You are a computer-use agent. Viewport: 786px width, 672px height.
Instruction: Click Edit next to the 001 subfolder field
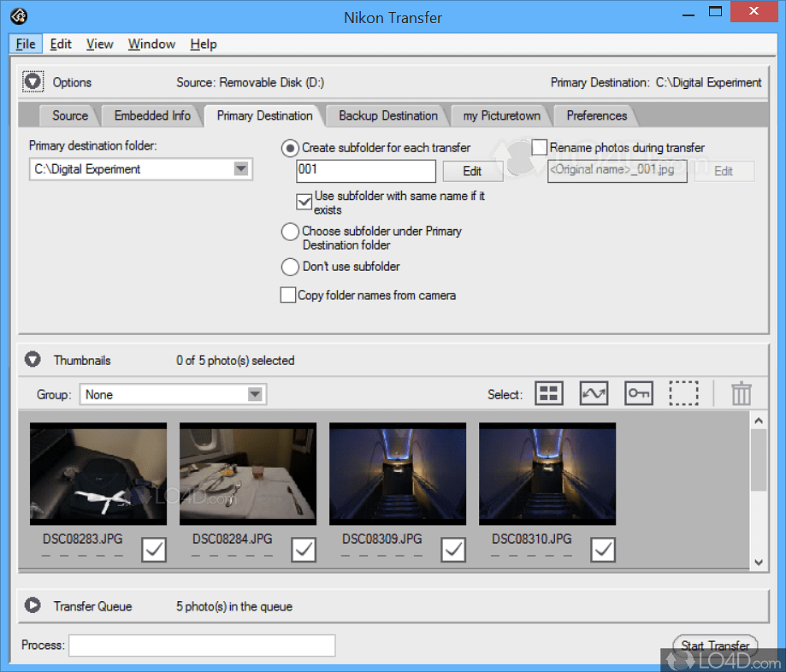click(x=472, y=171)
